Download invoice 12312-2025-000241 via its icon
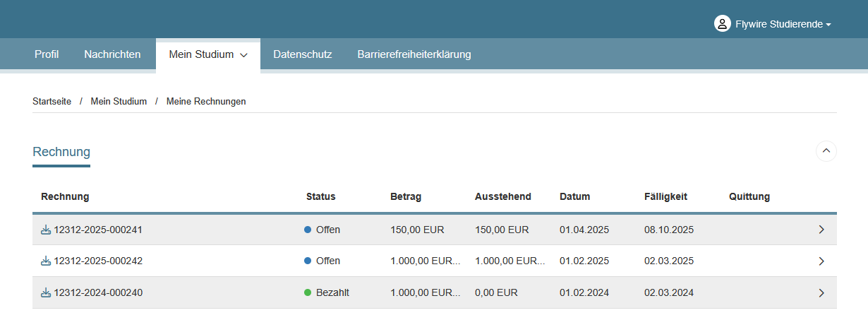The height and width of the screenshot is (332, 868). tap(46, 230)
